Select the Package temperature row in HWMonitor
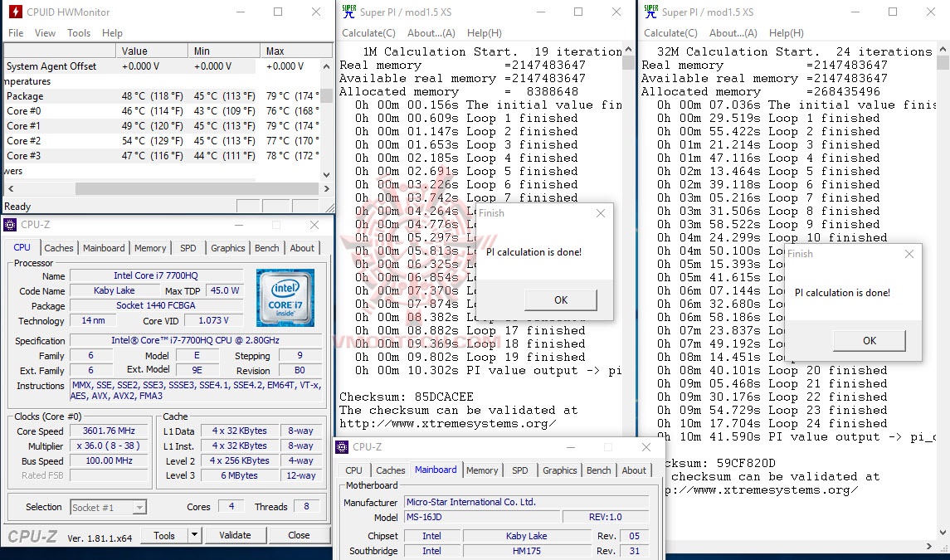950x560 pixels. click(162, 95)
